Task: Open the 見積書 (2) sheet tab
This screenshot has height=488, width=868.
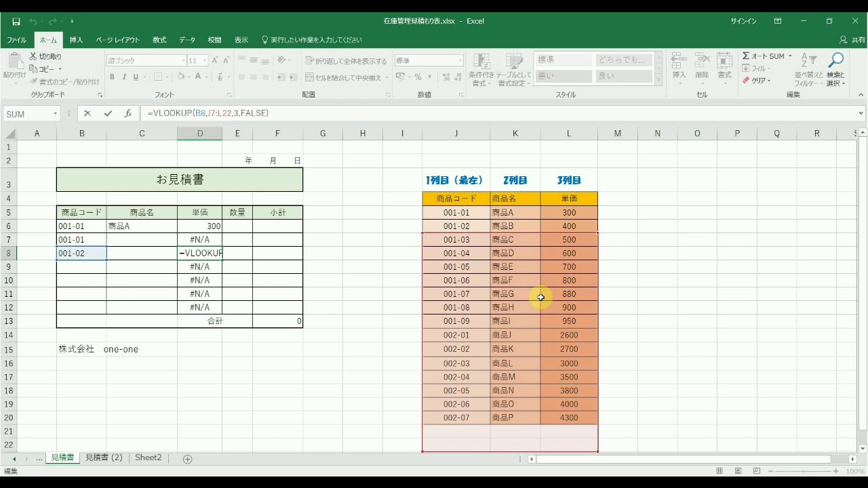Action: click(104, 458)
